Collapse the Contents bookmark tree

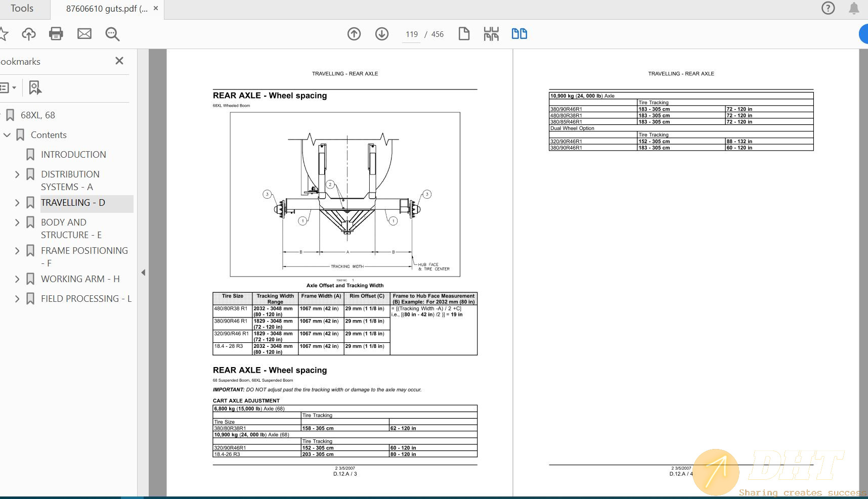(x=7, y=134)
